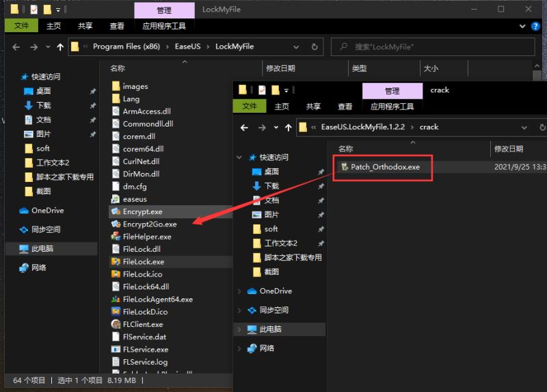Screen dimensions: 547x392
Task: Open 应用程序工具 tab in LockMyFile window
Action: coord(164,26)
